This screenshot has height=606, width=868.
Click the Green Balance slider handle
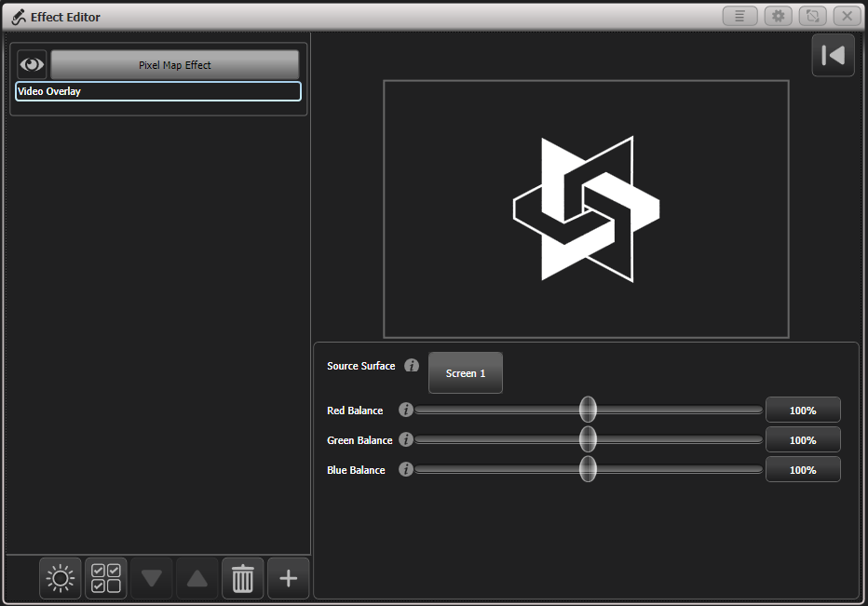[587, 439]
